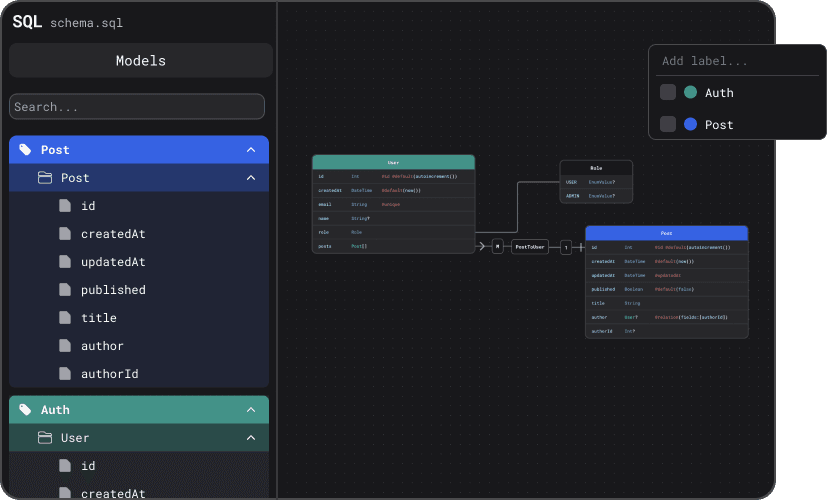Click file icon beside authorId field

[x=65, y=374]
